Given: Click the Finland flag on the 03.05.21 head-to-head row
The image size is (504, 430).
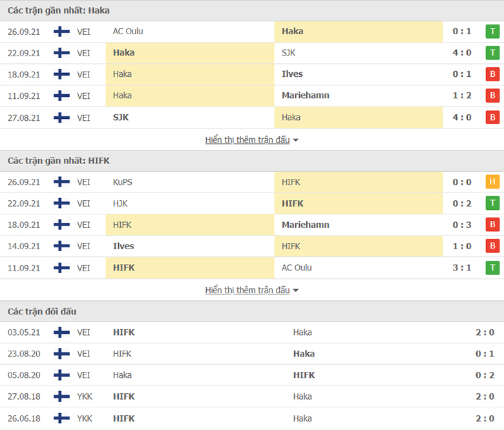Looking at the screenshot, I should [x=62, y=332].
